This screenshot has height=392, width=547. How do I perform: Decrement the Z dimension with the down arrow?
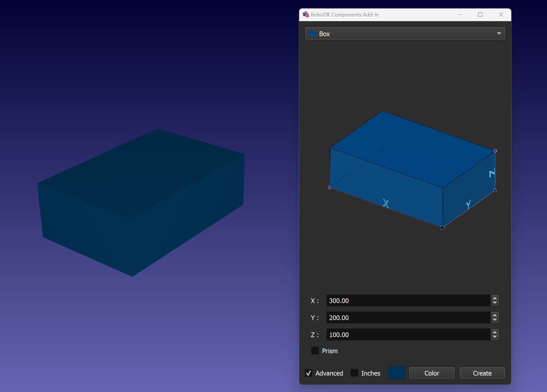[x=494, y=337]
